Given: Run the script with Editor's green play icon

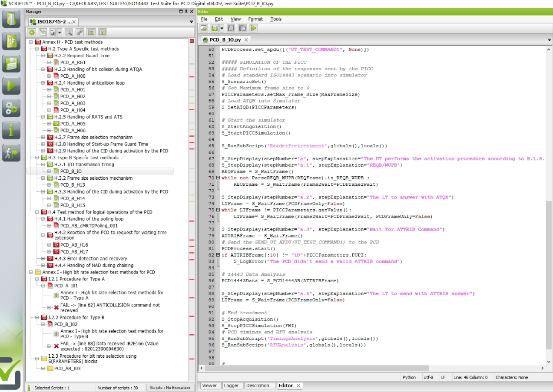Looking at the screenshot, I should [254, 28].
